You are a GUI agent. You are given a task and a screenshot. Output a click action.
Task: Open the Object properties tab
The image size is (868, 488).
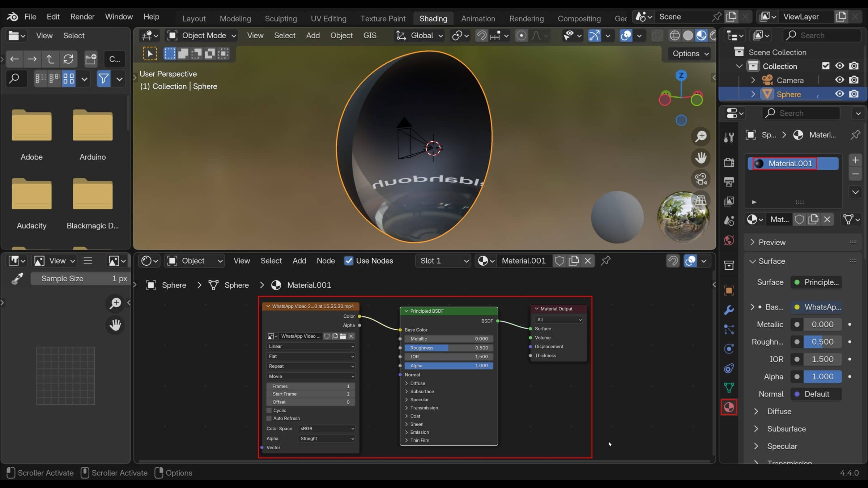tap(729, 291)
